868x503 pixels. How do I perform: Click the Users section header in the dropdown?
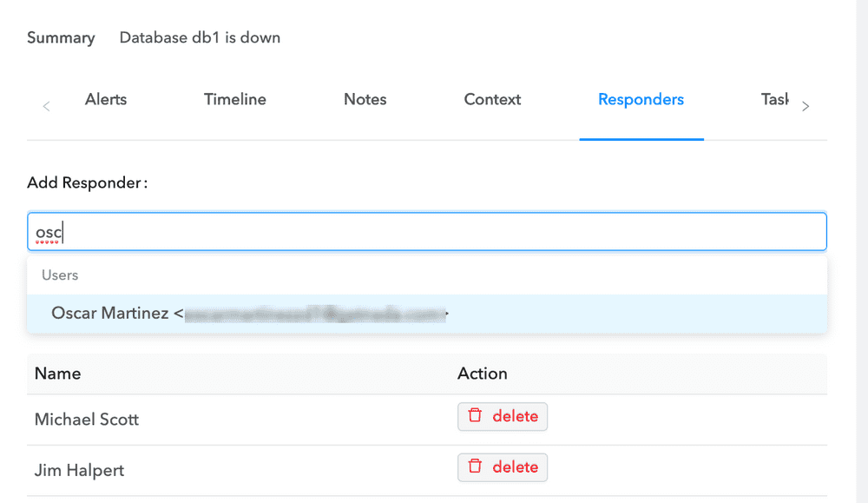click(x=60, y=275)
